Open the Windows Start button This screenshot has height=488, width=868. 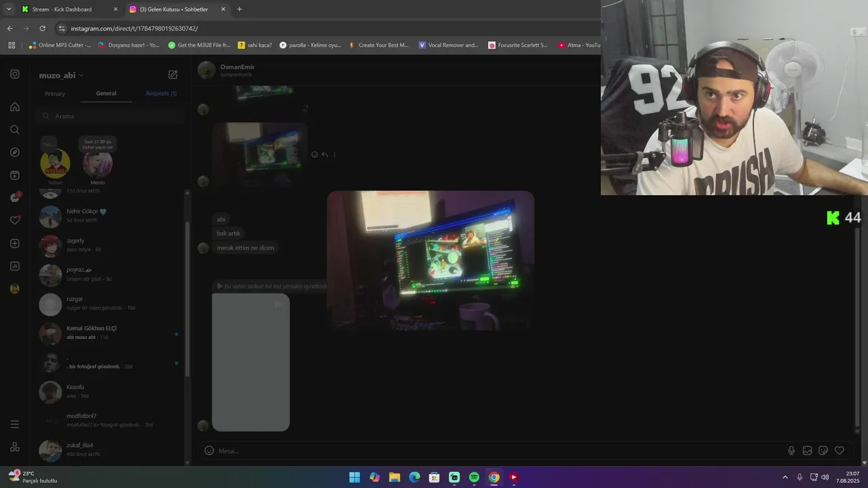[355, 477]
